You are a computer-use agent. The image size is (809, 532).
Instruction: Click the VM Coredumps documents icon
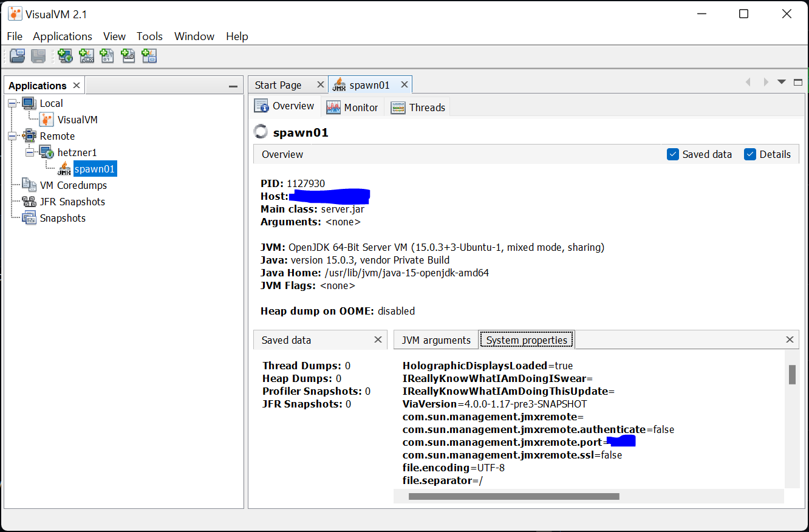(x=29, y=185)
